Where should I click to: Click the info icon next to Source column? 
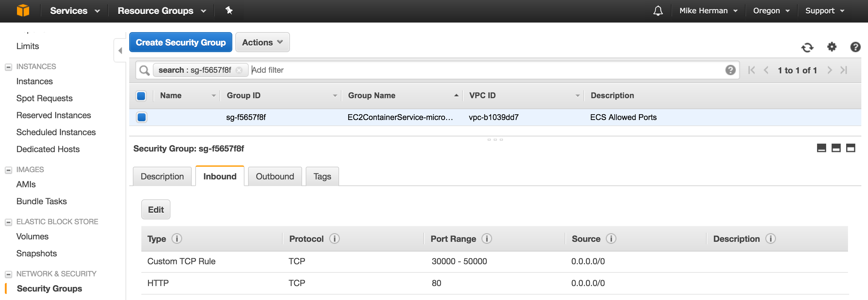click(611, 239)
